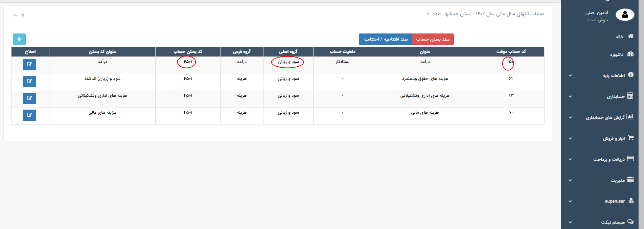The width and height of the screenshot is (644, 229).
Task: Click the superuser sidebar icon
Action: 631,201
